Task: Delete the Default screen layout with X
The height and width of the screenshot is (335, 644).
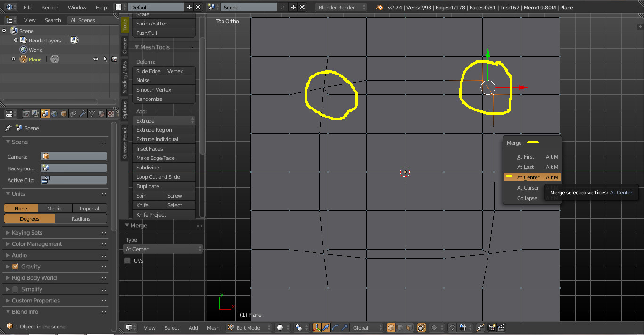Action: pos(198,7)
